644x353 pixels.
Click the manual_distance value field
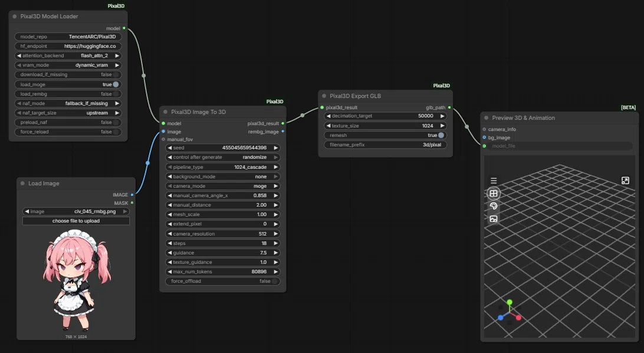[222, 205]
